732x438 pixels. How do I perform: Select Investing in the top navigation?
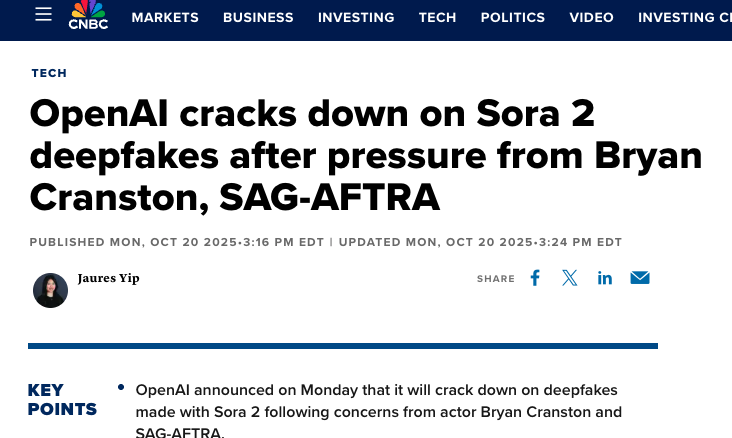click(356, 17)
